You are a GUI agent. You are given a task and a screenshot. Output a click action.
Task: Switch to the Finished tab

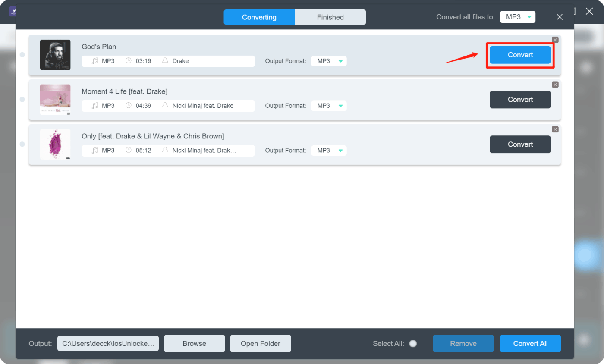pyautogui.click(x=330, y=17)
